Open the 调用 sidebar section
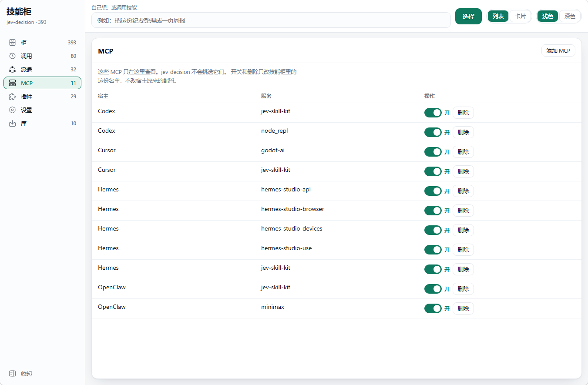 point(42,56)
